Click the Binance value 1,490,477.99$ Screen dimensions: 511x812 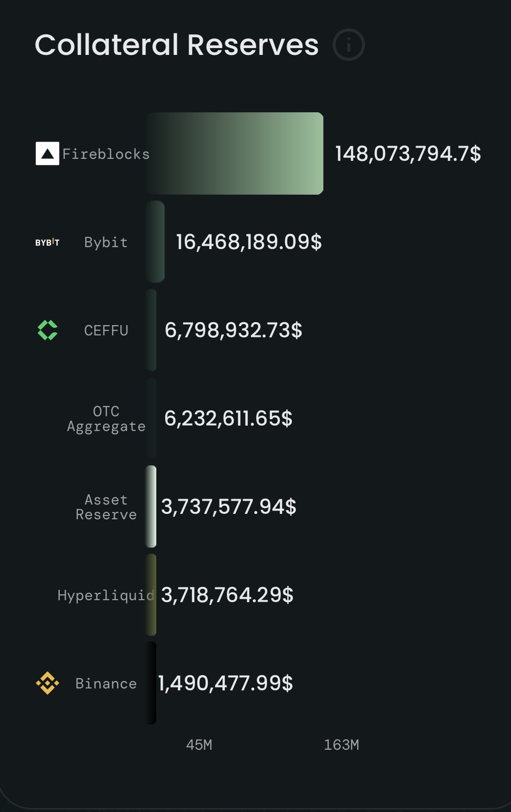225,683
